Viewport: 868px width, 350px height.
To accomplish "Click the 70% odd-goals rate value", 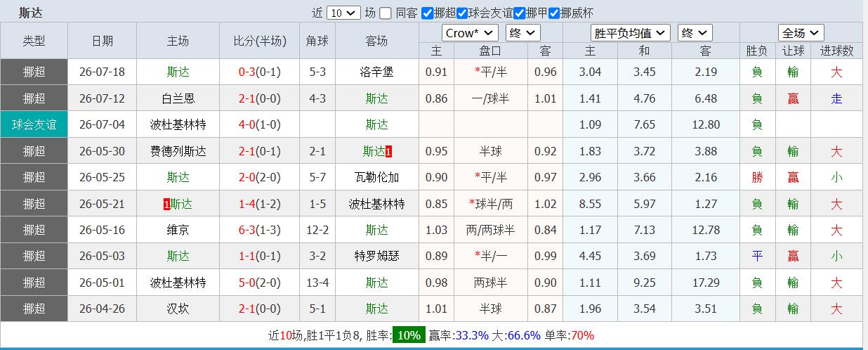I will (x=581, y=335).
